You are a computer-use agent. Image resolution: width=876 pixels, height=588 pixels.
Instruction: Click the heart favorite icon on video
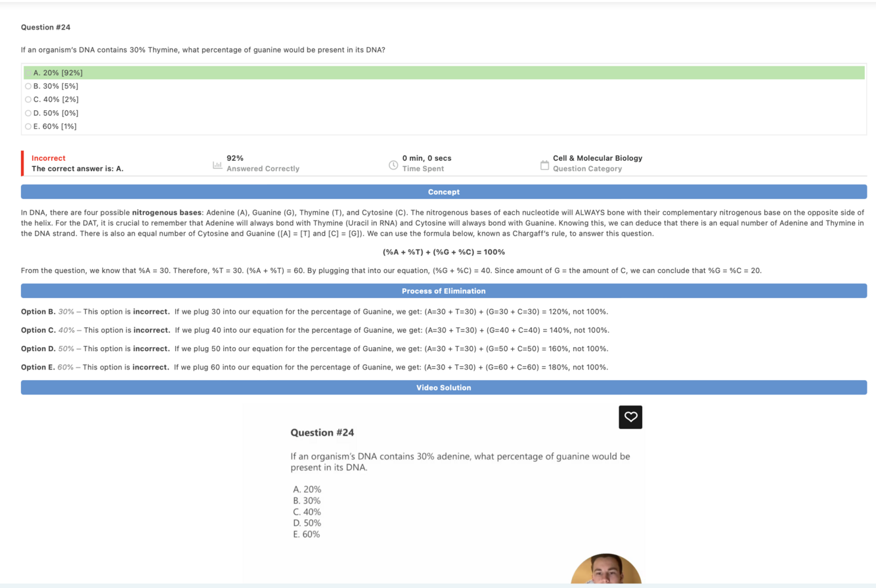630,417
